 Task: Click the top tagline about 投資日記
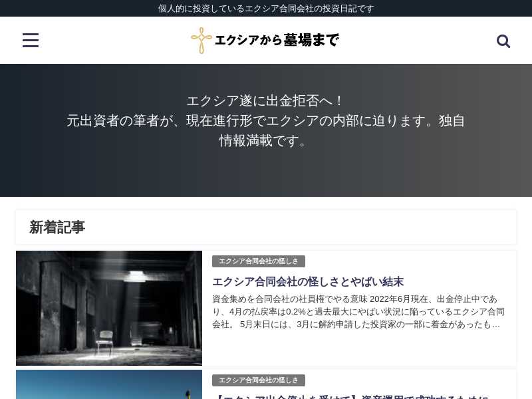pyautogui.click(x=266, y=8)
